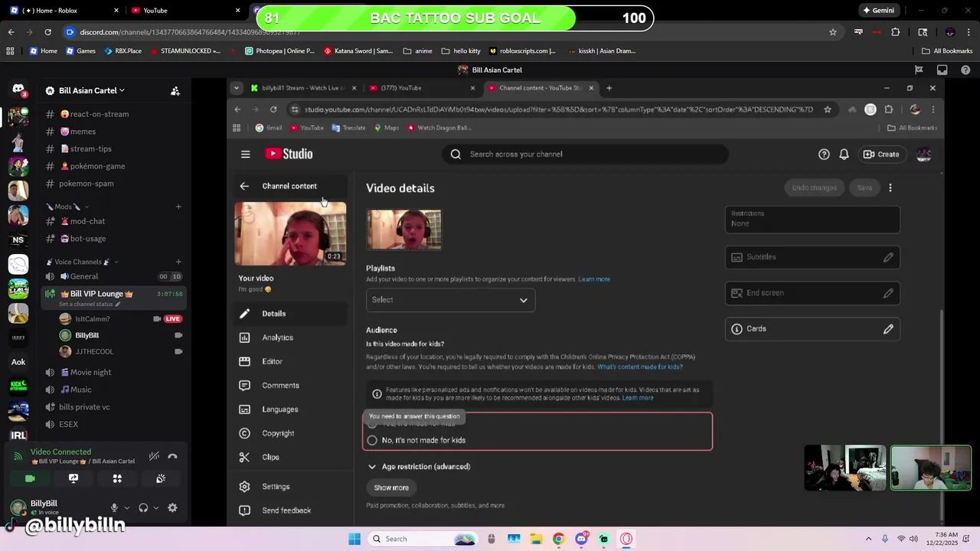Switch to Home - Roblox browser tab
The width and height of the screenshot is (980, 551).
pos(61,11)
